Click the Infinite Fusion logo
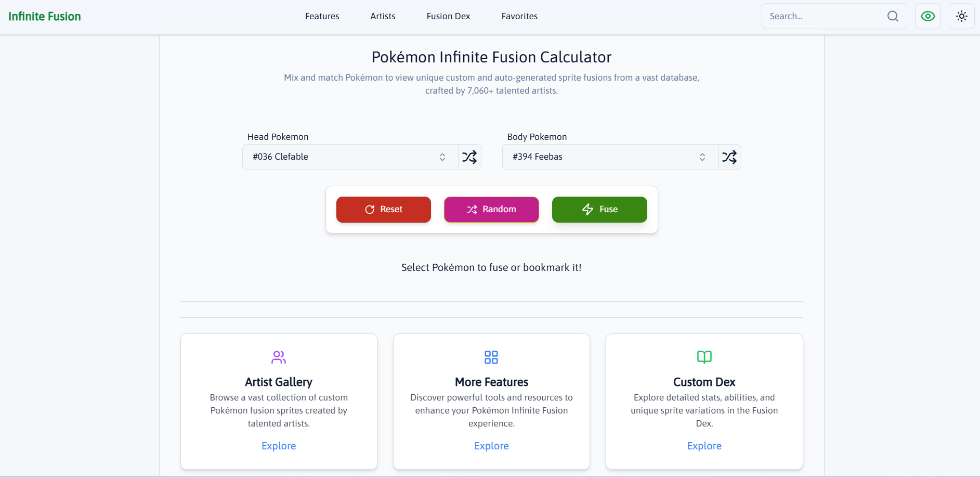The width and height of the screenshot is (980, 478). [45, 16]
